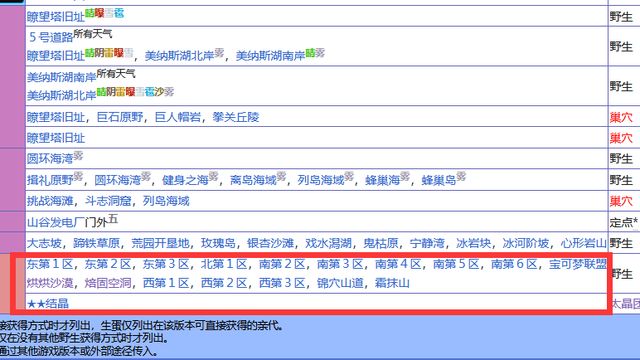Click 定点 text in 山谷发电厂门外 row
Image resolution: width=640 pixels, height=360 pixels.
[x=622, y=222]
